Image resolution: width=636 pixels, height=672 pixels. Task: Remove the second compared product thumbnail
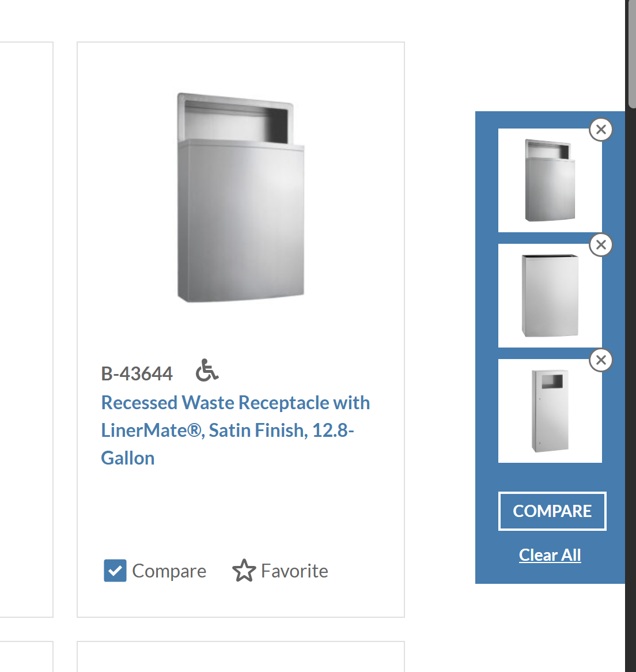point(601,245)
